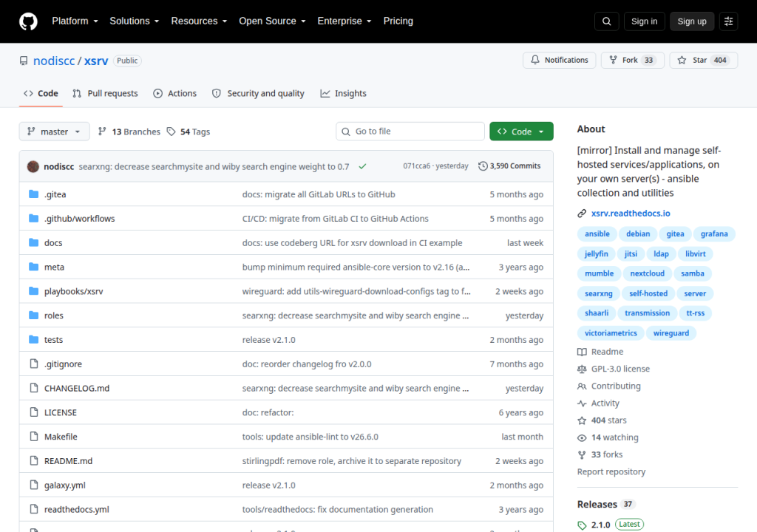Click the Notifications button
757x532 pixels.
[559, 61]
